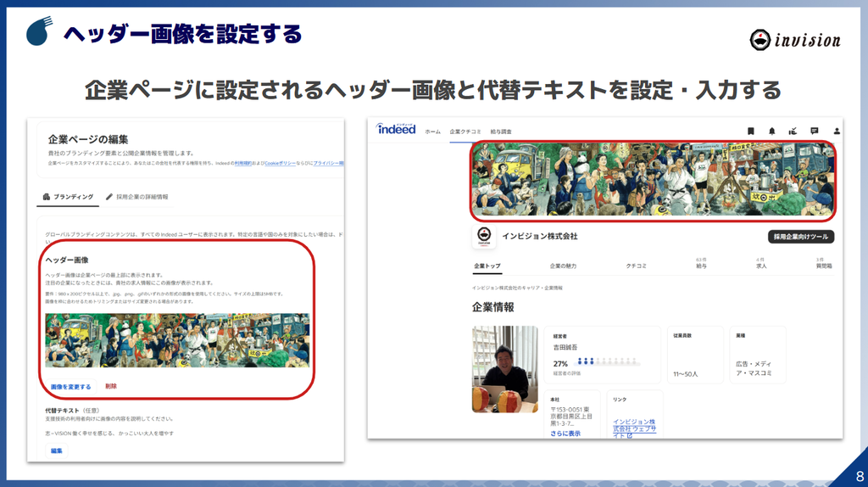Screen dimensions: 868x487
Task: Click the 吉田誠吾 name text
Action: pyautogui.click(x=565, y=347)
